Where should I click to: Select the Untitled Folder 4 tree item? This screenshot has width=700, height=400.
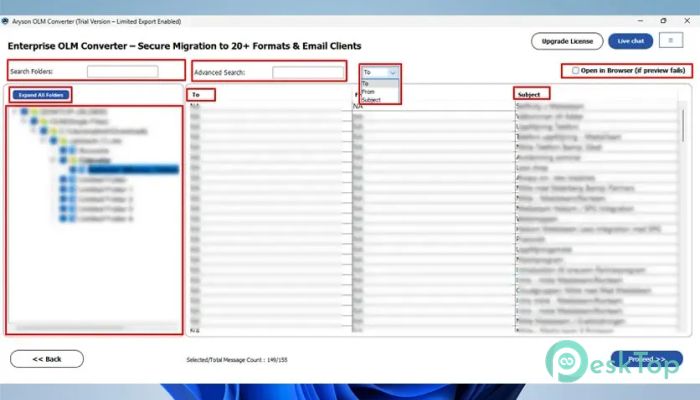pyautogui.click(x=105, y=219)
